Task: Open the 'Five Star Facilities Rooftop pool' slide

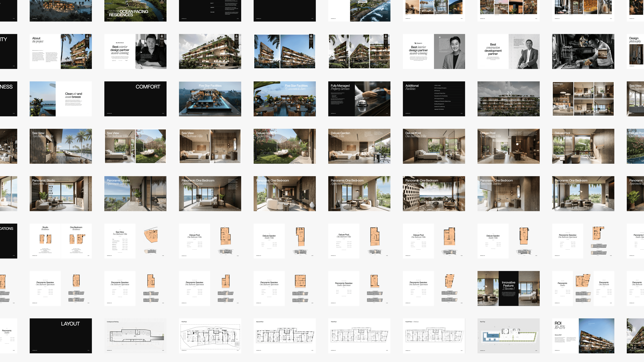Action: 210,99
